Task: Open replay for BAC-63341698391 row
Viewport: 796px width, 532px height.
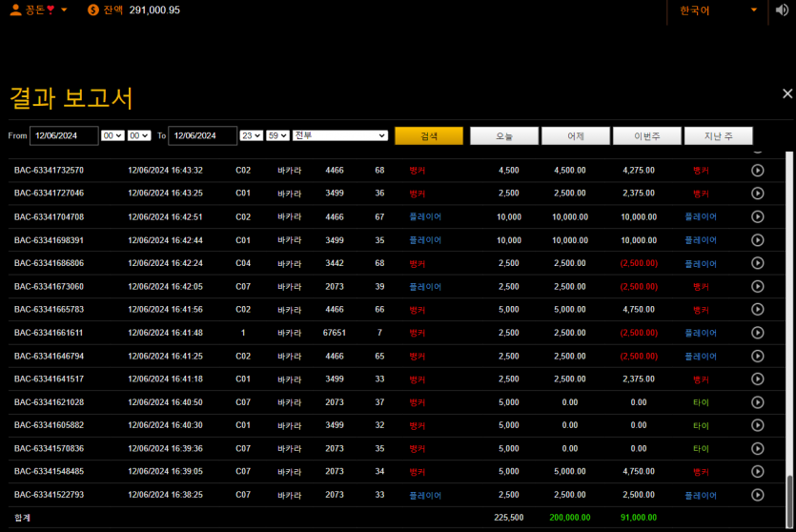Action: [758, 240]
